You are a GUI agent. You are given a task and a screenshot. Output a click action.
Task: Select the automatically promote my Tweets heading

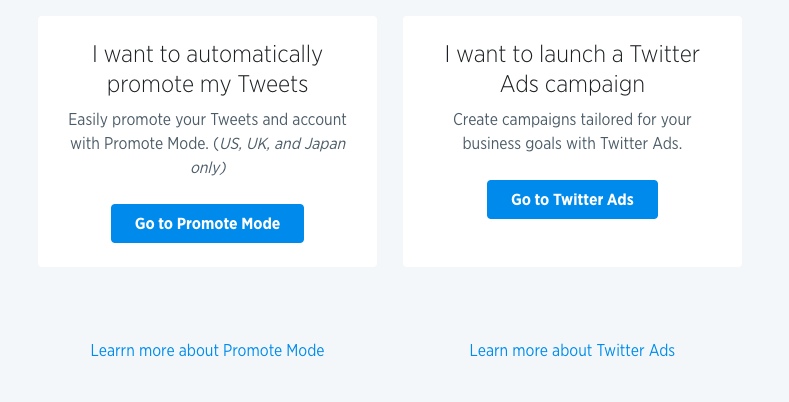pos(207,68)
